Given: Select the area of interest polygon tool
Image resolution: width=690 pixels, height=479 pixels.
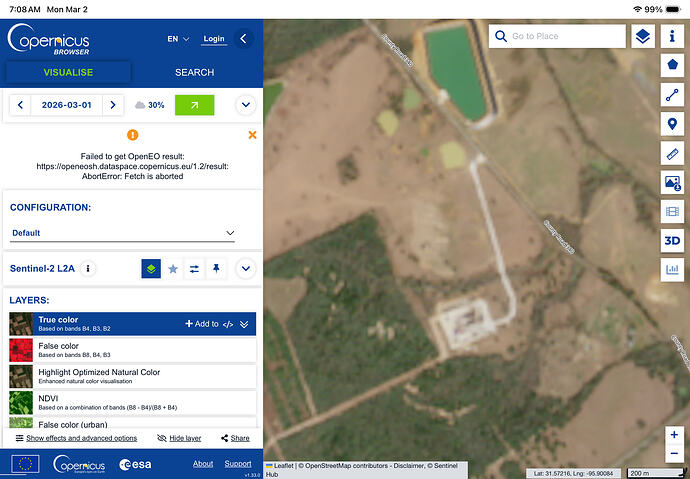Looking at the screenshot, I should pyautogui.click(x=672, y=65).
